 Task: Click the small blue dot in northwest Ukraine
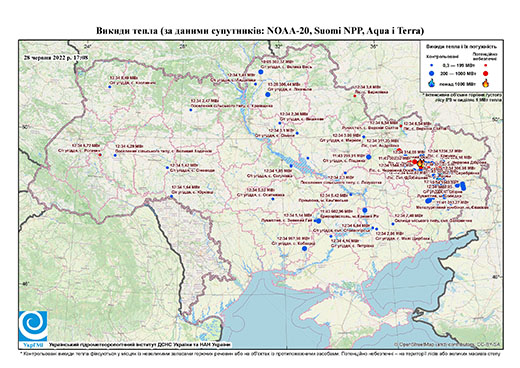click(x=109, y=87)
